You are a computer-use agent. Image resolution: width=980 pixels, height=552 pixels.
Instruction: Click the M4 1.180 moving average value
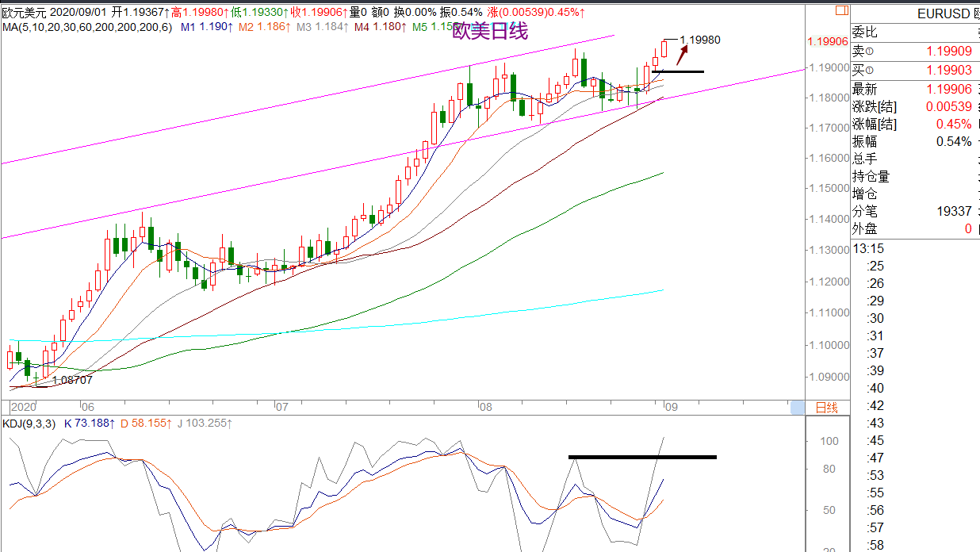pyautogui.click(x=380, y=27)
